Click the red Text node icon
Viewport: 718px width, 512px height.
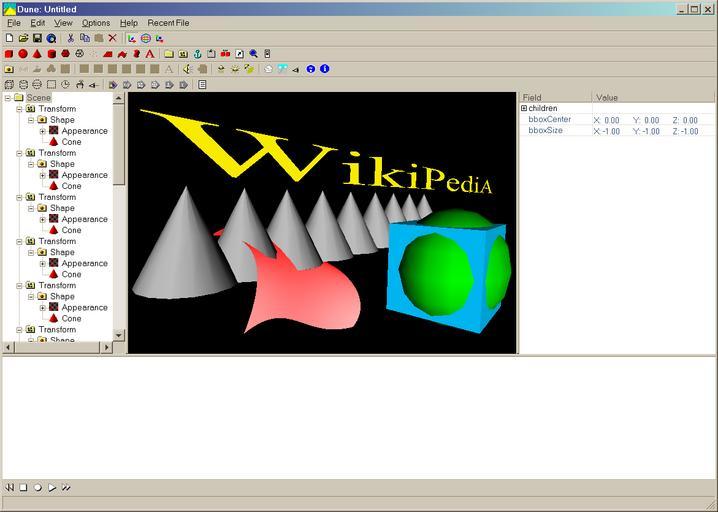click(150, 54)
